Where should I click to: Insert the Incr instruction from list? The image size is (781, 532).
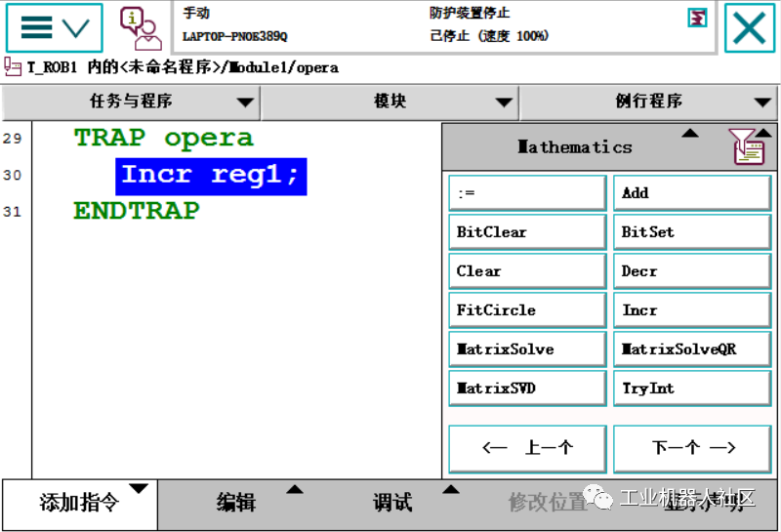click(692, 310)
